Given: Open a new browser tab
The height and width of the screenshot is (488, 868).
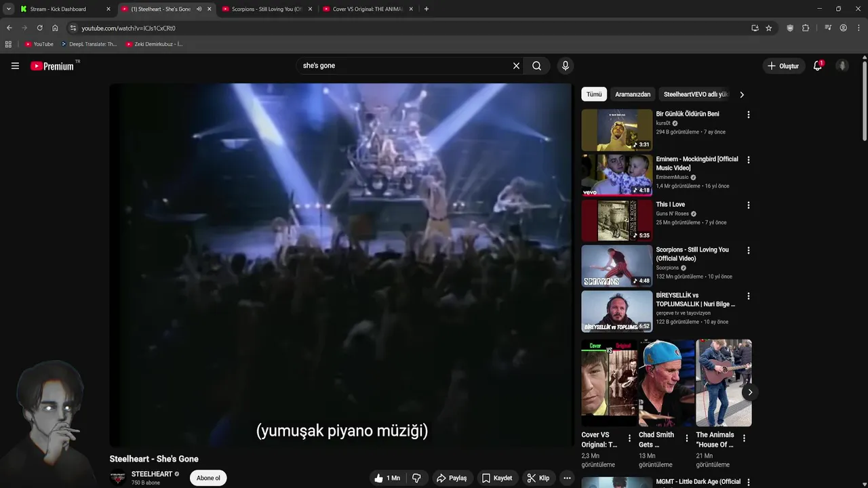Looking at the screenshot, I should [426, 9].
